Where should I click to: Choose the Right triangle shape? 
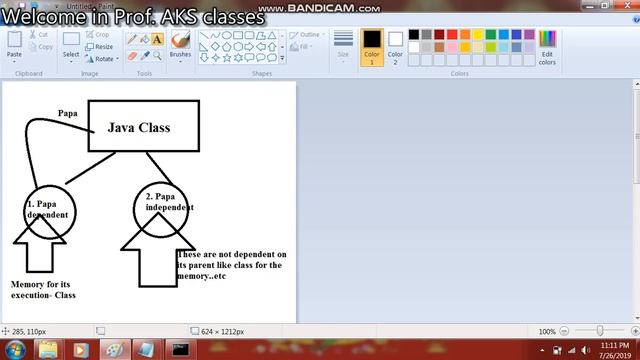pyautogui.click(x=204, y=47)
